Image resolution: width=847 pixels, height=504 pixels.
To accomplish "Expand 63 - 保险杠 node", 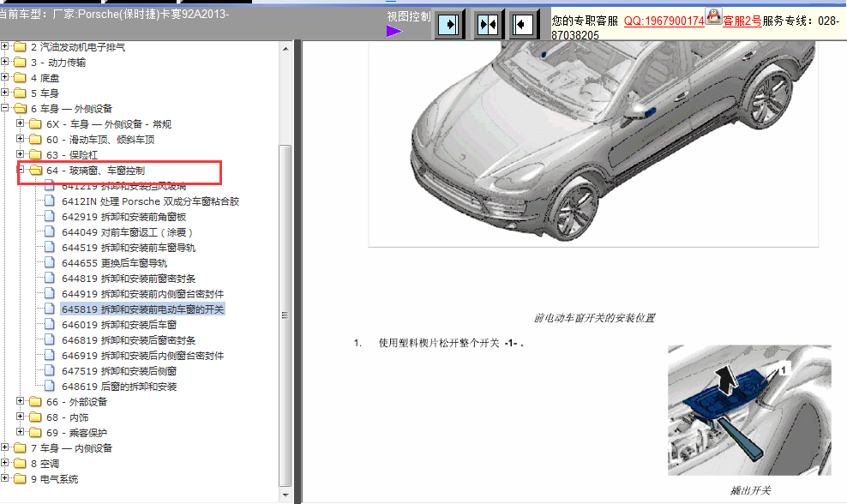I will [x=20, y=154].
